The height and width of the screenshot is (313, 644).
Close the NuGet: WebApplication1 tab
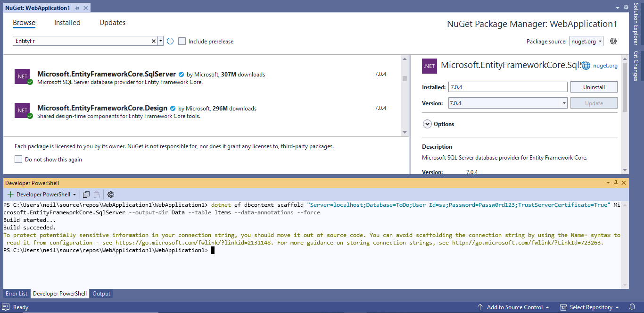click(x=86, y=8)
